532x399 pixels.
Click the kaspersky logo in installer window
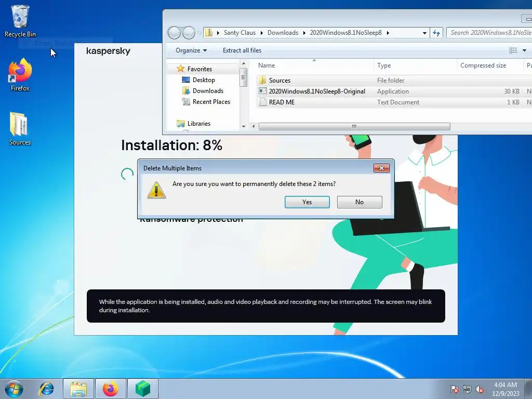[108, 51]
